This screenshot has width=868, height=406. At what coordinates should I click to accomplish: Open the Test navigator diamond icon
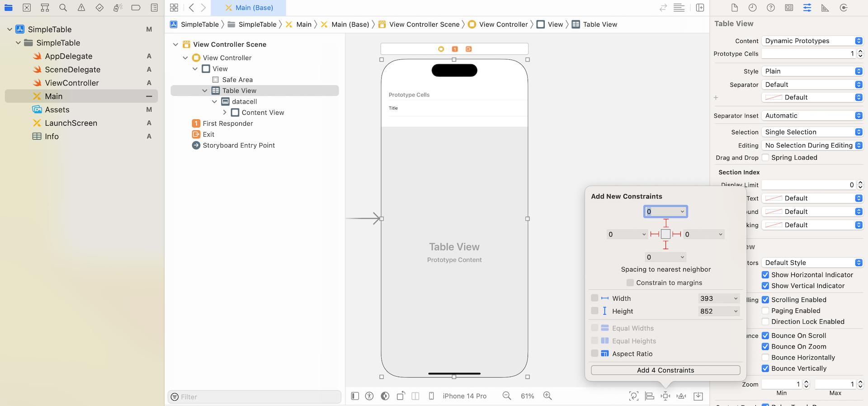[99, 8]
